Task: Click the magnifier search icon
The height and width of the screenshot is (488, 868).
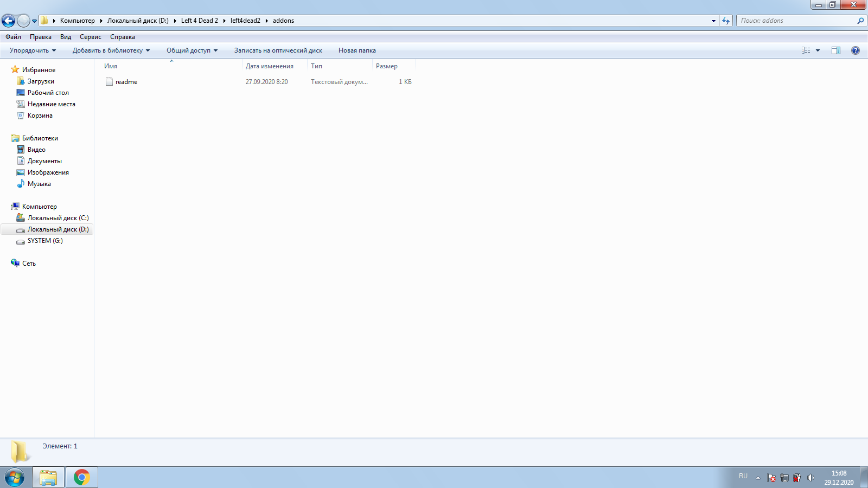Action: [860, 21]
